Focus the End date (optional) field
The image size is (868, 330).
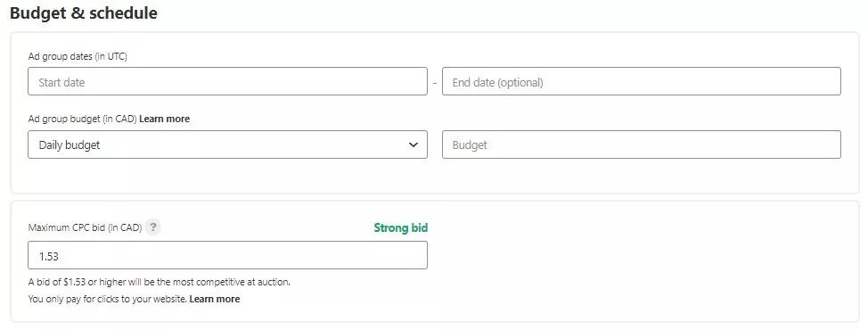point(641,81)
